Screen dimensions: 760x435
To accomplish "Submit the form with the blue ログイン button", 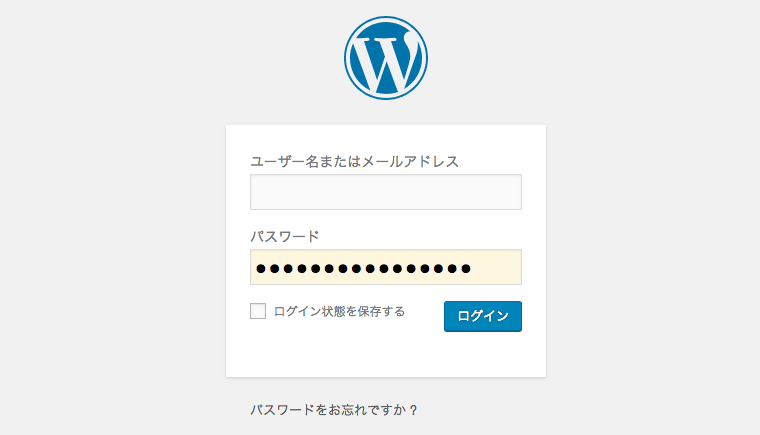I will (x=483, y=316).
